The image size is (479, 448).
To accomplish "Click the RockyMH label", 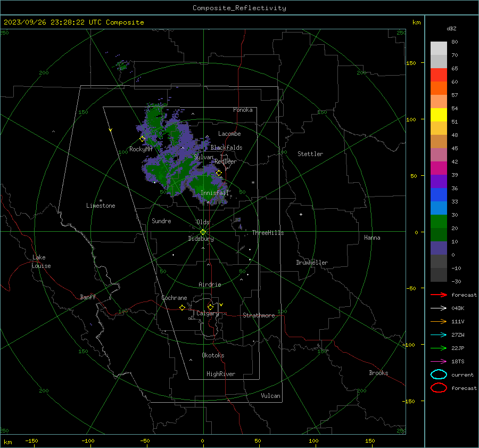I will pos(141,149).
